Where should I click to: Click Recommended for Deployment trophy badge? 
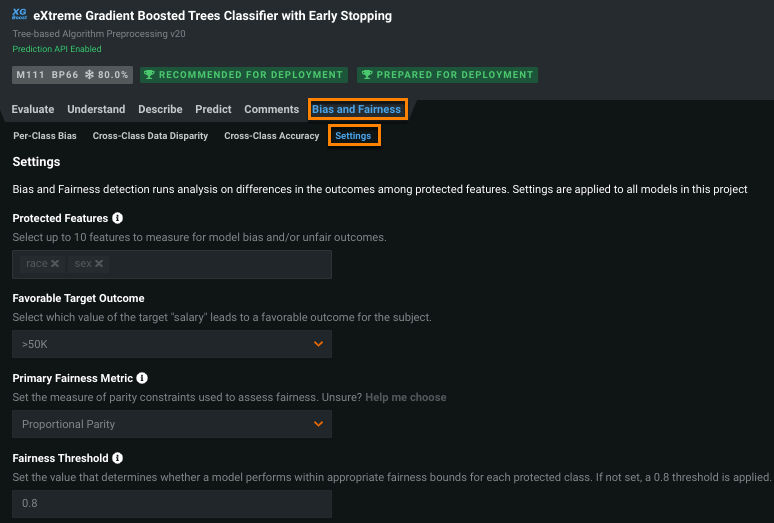point(244,75)
